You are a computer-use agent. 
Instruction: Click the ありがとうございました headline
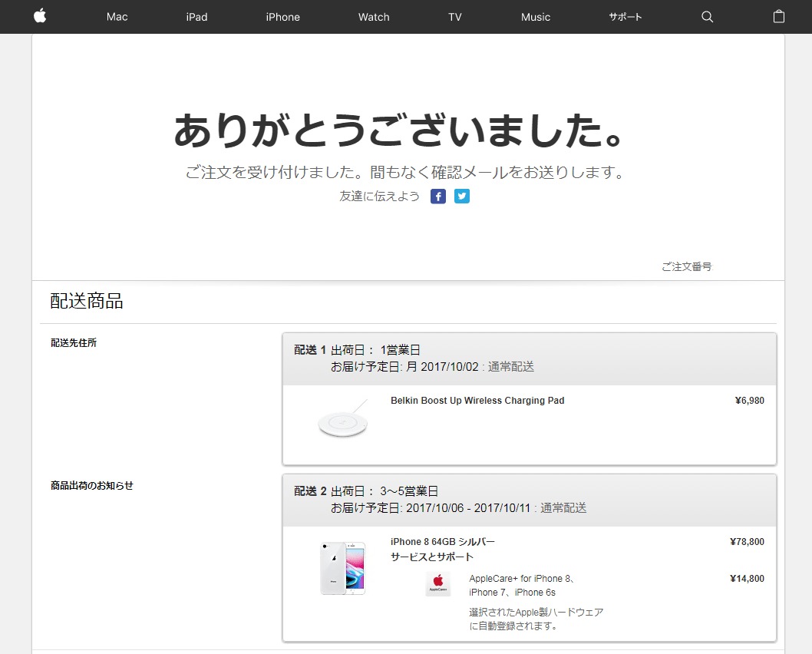[398, 130]
